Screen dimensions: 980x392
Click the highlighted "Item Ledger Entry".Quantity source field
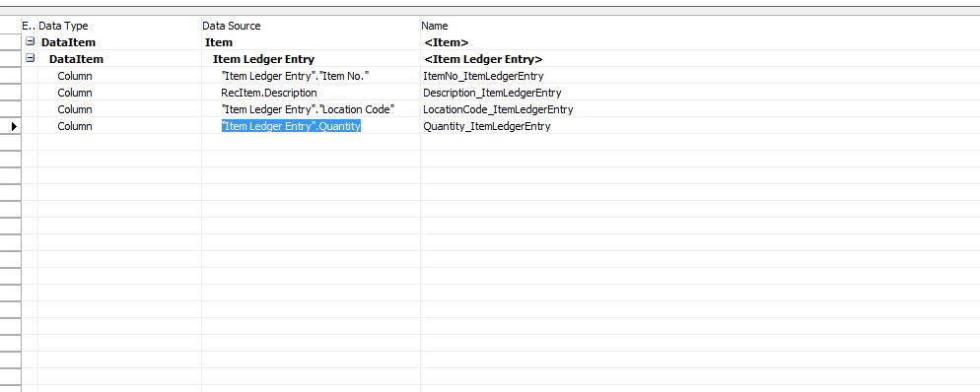[291, 126]
